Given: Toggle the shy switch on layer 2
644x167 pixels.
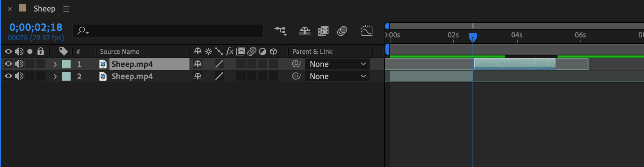Looking at the screenshot, I should point(198,76).
